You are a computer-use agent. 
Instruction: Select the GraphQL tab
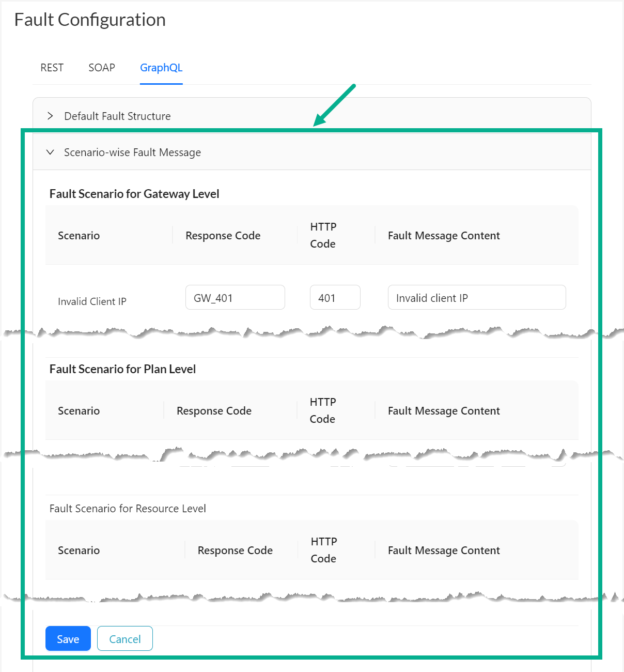(161, 68)
